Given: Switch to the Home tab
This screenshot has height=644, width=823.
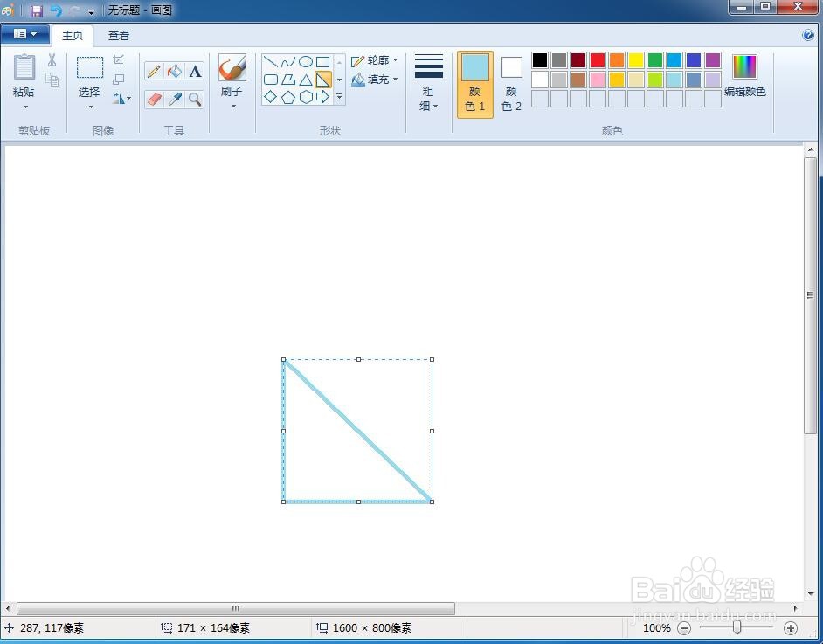Looking at the screenshot, I should pyautogui.click(x=73, y=35).
